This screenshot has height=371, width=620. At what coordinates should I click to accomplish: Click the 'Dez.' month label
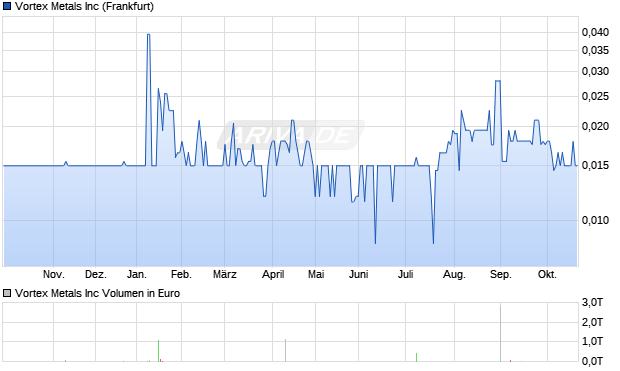coord(96,274)
